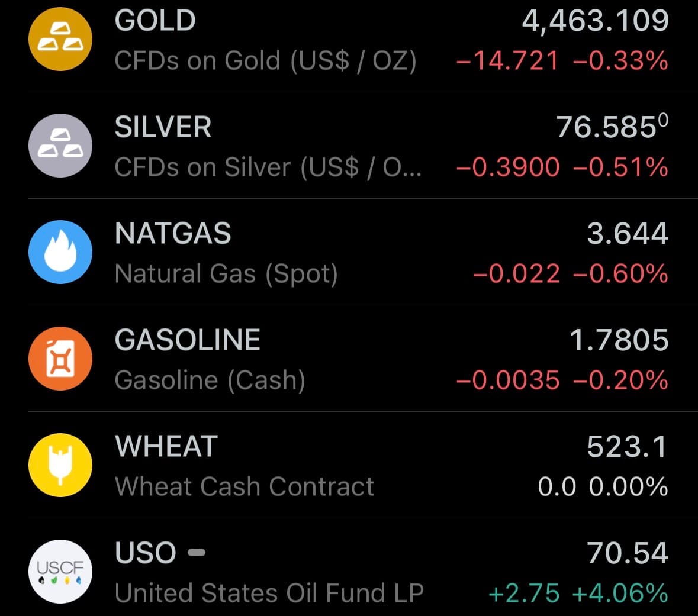The image size is (698, 616).
Task: Tap the USO change +4.06%
Action: (x=620, y=593)
